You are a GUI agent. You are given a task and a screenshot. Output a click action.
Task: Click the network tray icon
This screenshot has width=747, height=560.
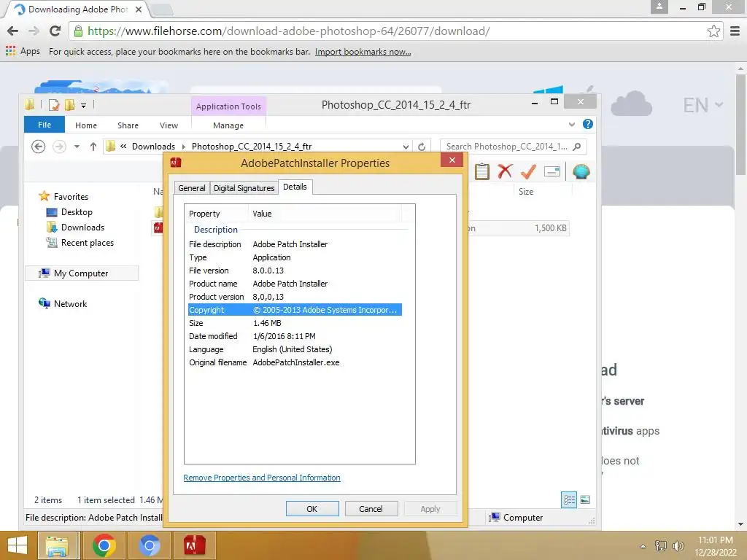point(661,545)
